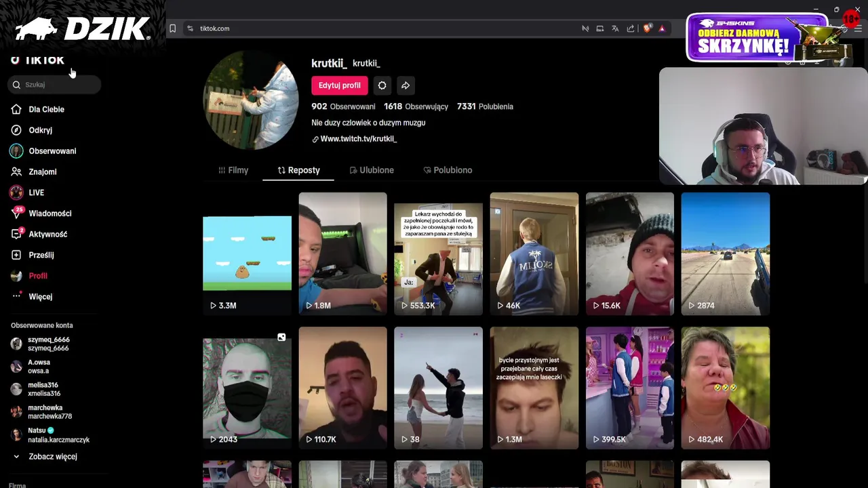The height and width of the screenshot is (488, 868).
Task: Open the Polubiono tab
Action: (x=448, y=170)
